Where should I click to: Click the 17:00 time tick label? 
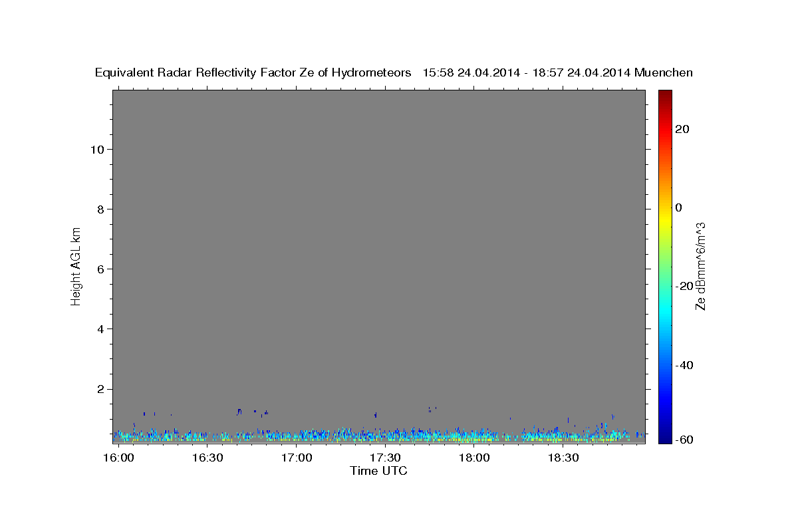297,458
